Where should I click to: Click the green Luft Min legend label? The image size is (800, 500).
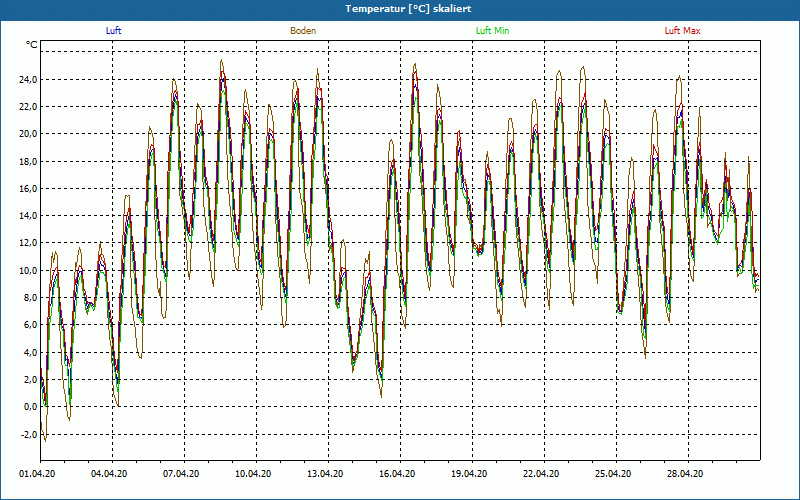click(x=492, y=31)
